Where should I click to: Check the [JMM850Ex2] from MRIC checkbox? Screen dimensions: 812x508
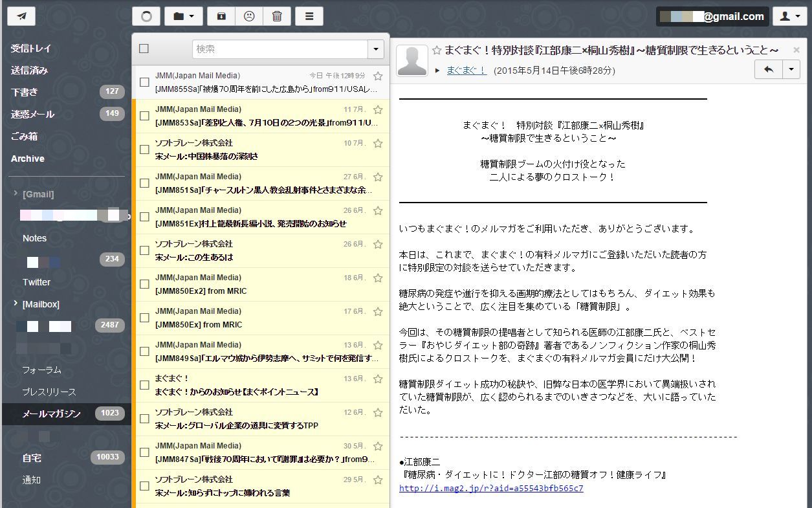tap(144, 284)
